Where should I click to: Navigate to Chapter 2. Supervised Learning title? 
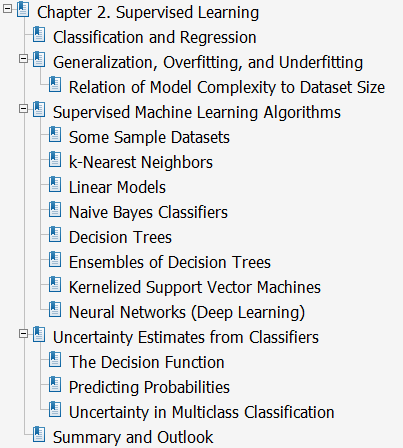point(148,13)
